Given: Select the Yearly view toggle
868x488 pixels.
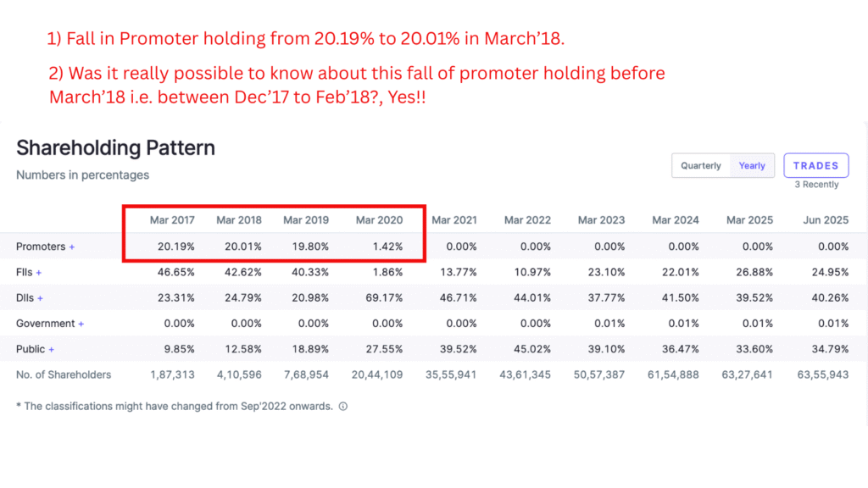Looking at the screenshot, I should tap(751, 165).
